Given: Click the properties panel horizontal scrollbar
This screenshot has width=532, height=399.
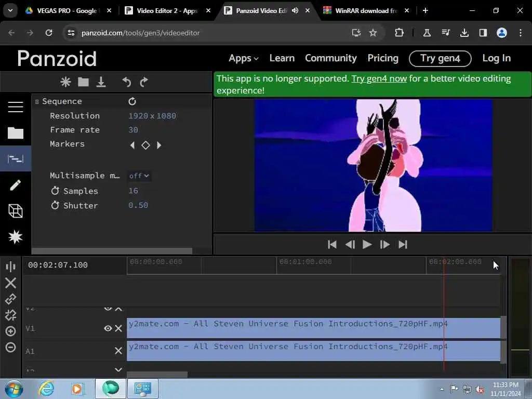Looking at the screenshot, I should [x=112, y=251].
